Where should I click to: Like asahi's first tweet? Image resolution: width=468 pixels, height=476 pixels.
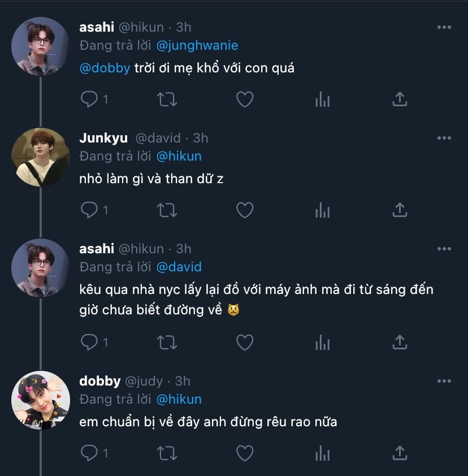244,100
